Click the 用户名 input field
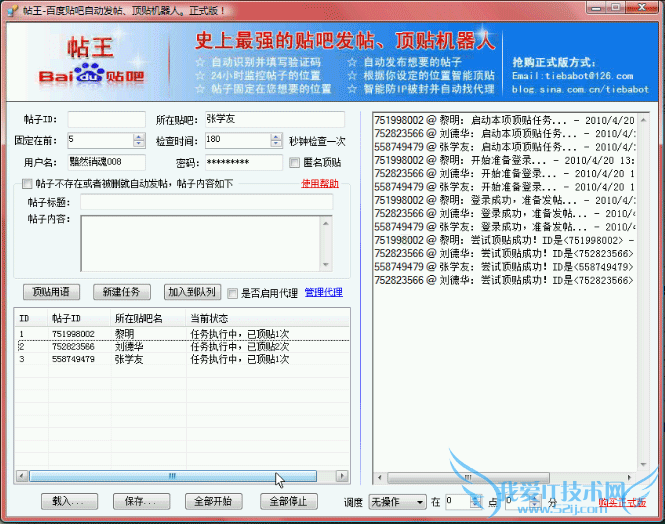Screen dimensions: 665x524 click(x=106, y=162)
